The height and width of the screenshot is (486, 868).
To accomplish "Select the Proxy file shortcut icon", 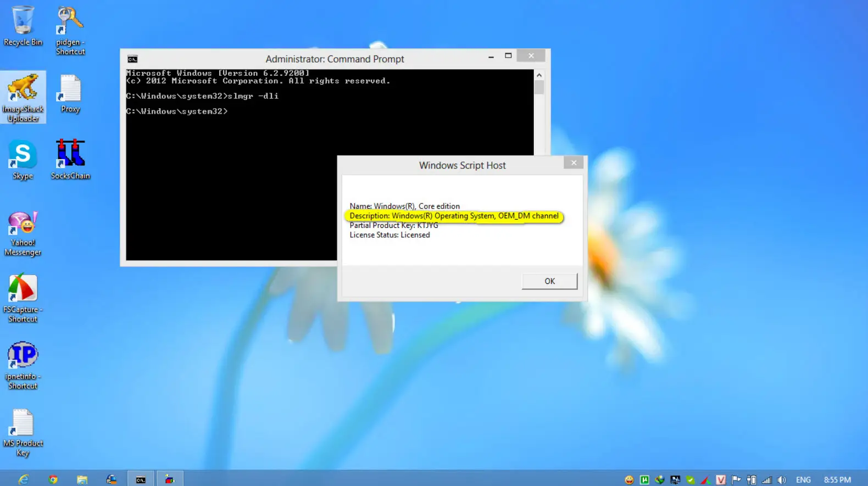I will [70, 94].
